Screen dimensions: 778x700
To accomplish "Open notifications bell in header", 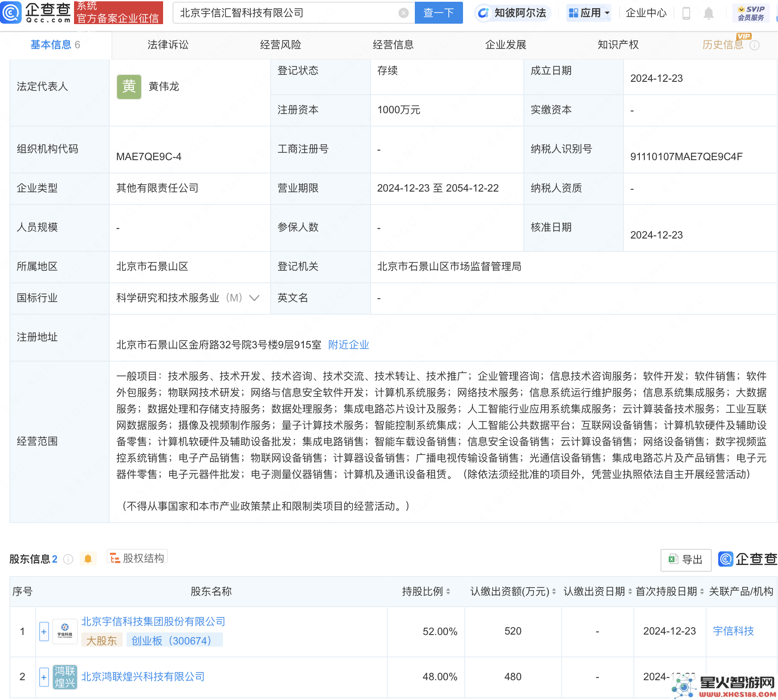I will [x=708, y=13].
